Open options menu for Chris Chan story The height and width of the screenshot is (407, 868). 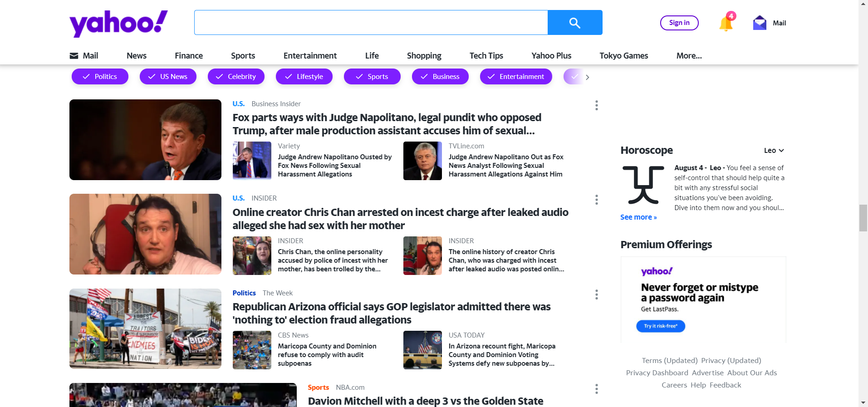tap(597, 200)
